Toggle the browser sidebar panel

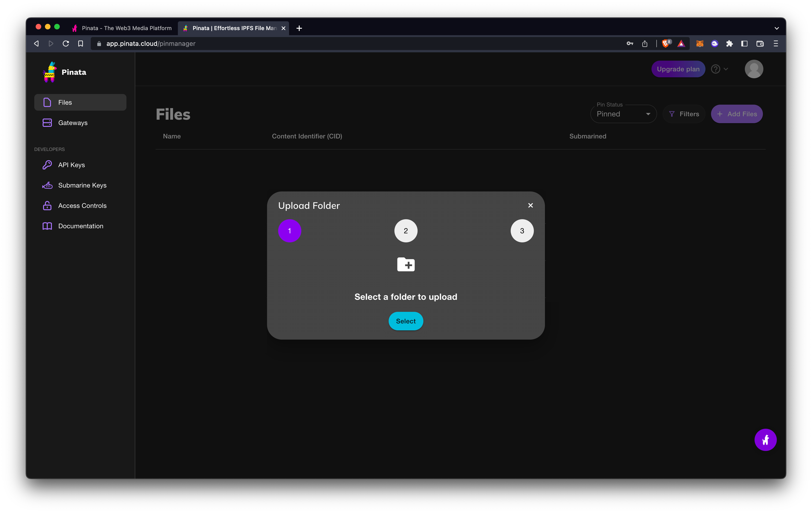[744, 44]
